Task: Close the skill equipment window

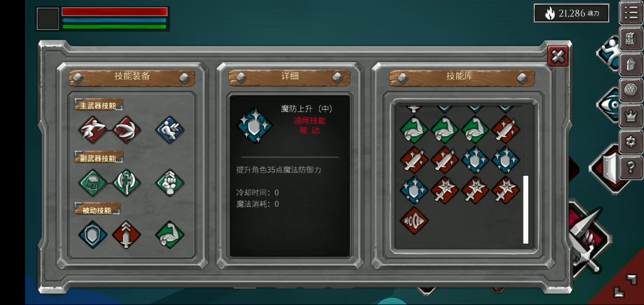Action: click(558, 56)
